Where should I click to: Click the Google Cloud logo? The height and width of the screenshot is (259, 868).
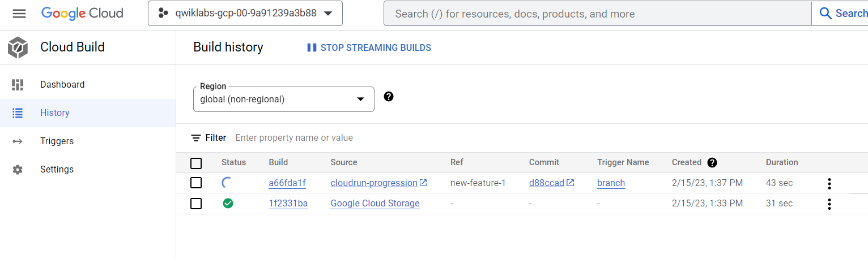[82, 14]
